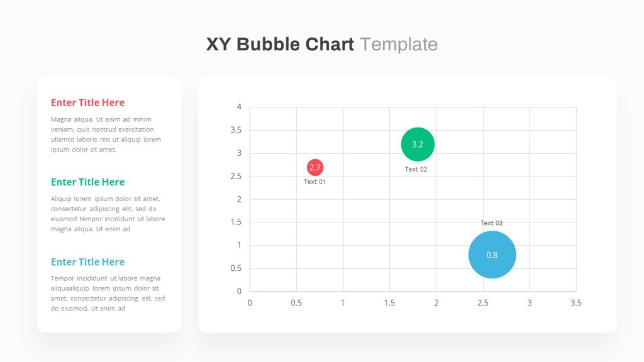644x362 pixels.
Task: Click the 4 label on vertical axis
Action: click(239, 107)
